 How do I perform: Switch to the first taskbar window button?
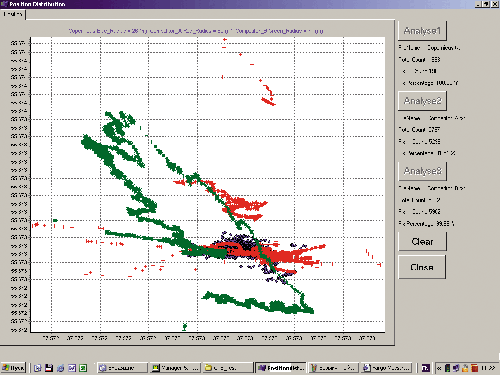(122, 368)
